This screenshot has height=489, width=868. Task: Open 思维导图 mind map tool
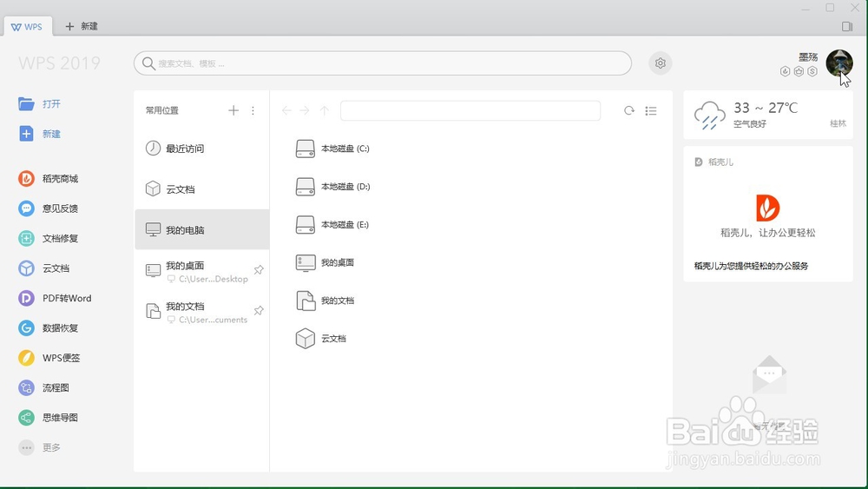[49, 418]
